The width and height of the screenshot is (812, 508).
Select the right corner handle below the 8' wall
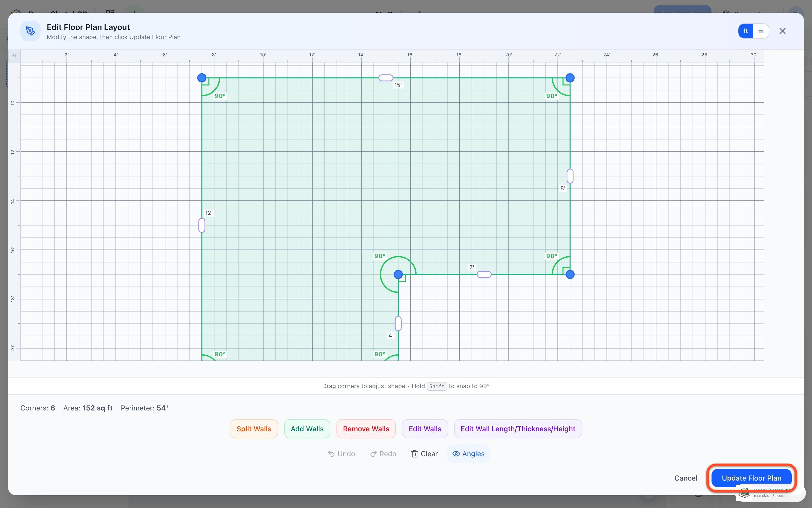(x=570, y=275)
